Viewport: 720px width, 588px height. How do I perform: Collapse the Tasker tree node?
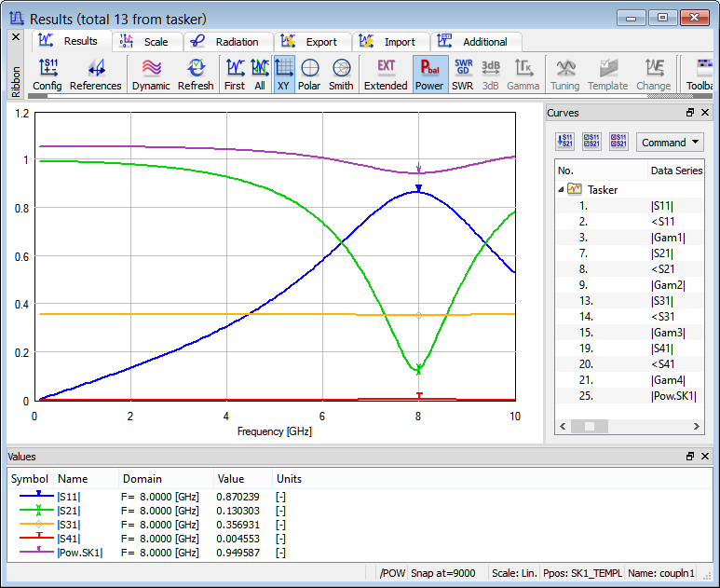(x=561, y=189)
